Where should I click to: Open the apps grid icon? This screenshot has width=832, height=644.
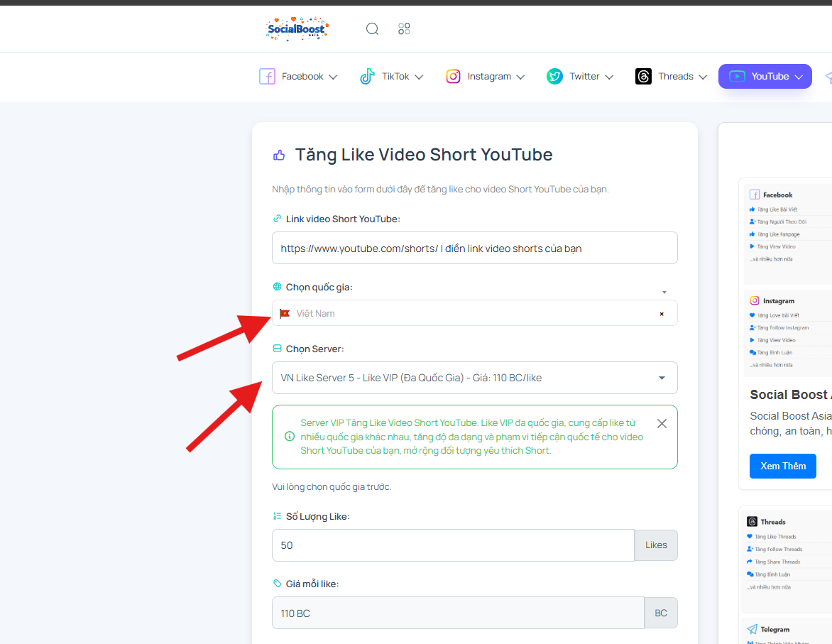click(405, 28)
